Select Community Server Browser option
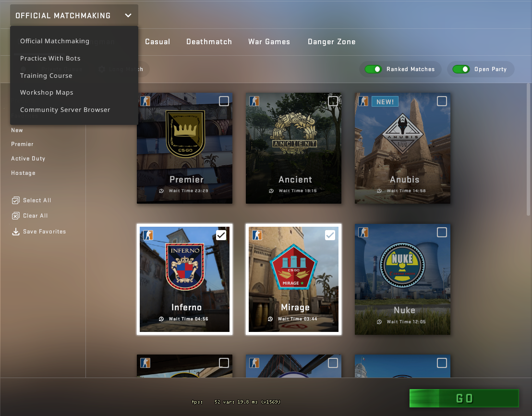Screen dimensions: 532x416 (65, 110)
